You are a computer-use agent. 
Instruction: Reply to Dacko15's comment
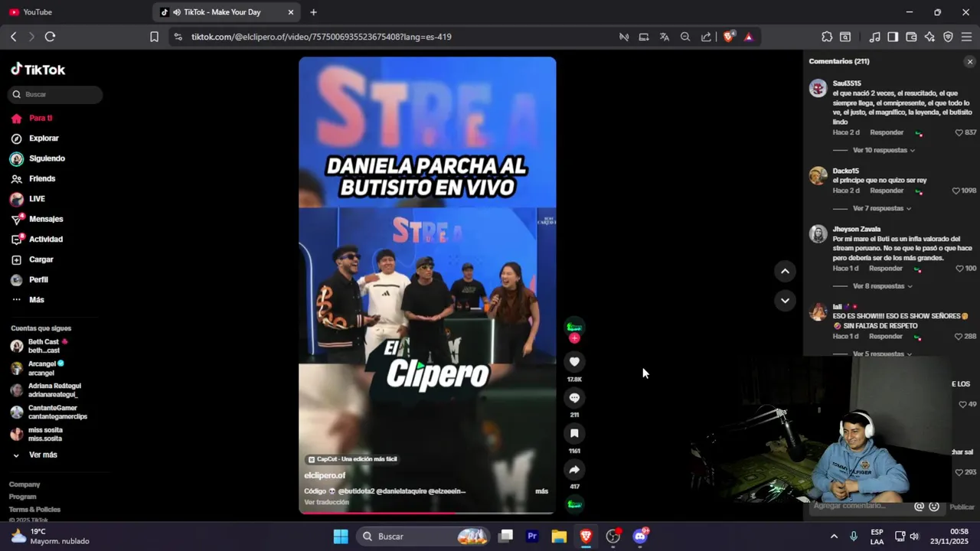887,191
